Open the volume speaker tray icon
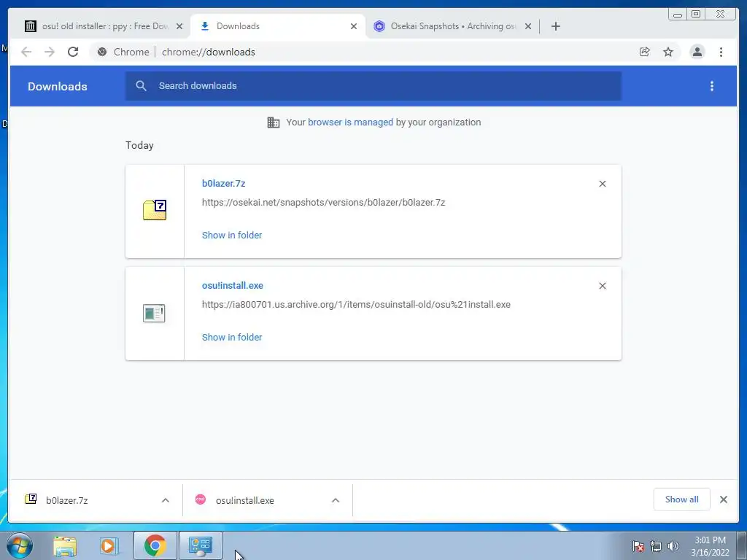 click(x=673, y=546)
